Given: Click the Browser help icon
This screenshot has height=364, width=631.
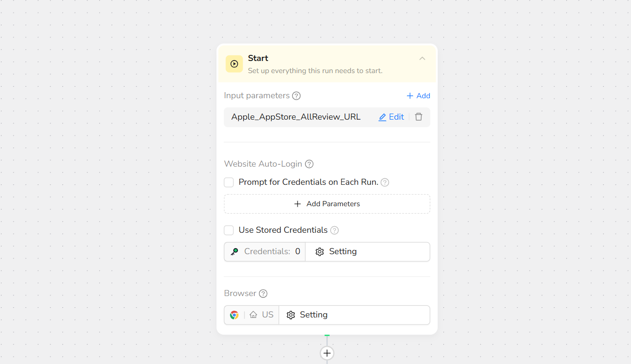Looking at the screenshot, I should pyautogui.click(x=263, y=294).
